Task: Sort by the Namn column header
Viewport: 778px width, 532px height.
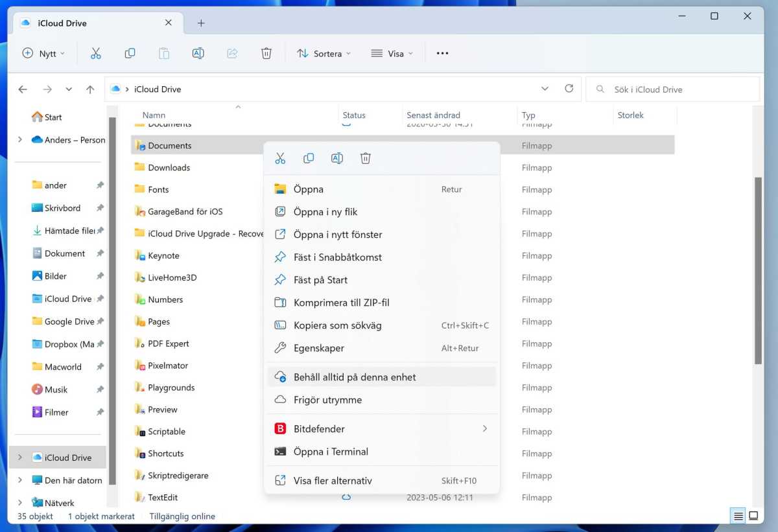Action: (154, 115)
